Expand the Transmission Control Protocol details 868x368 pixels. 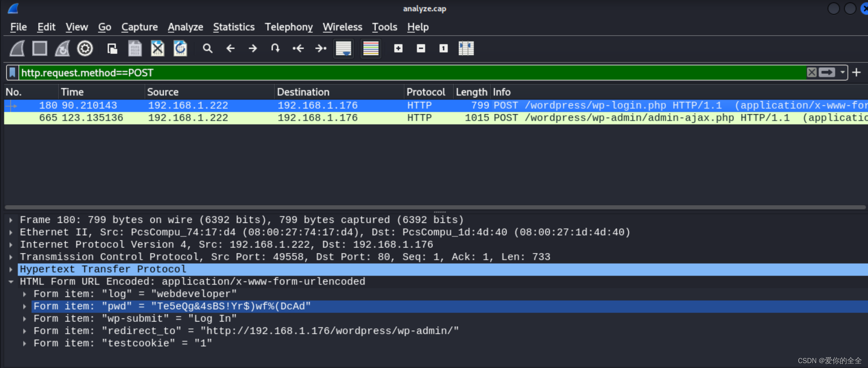10,256
